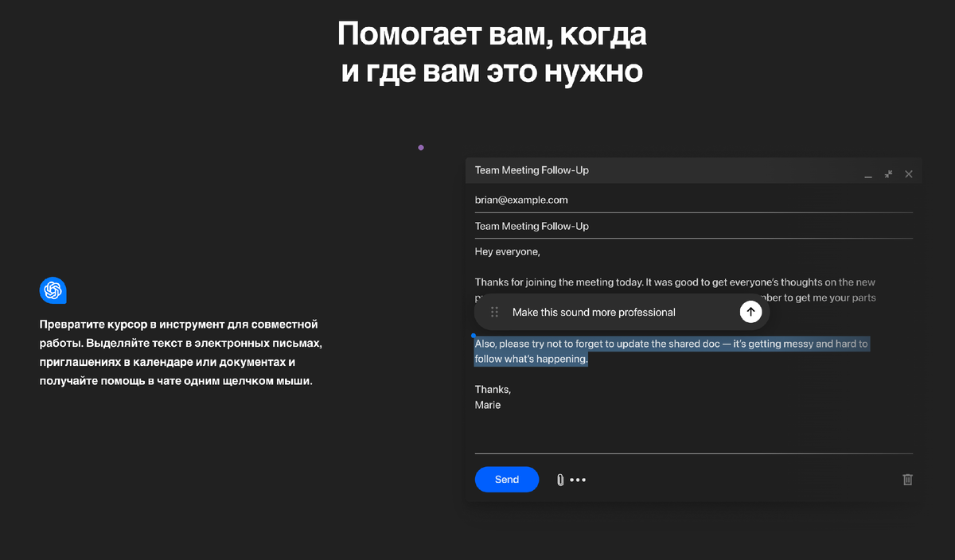Click the ChatGPT logo icon

(53, 290)
